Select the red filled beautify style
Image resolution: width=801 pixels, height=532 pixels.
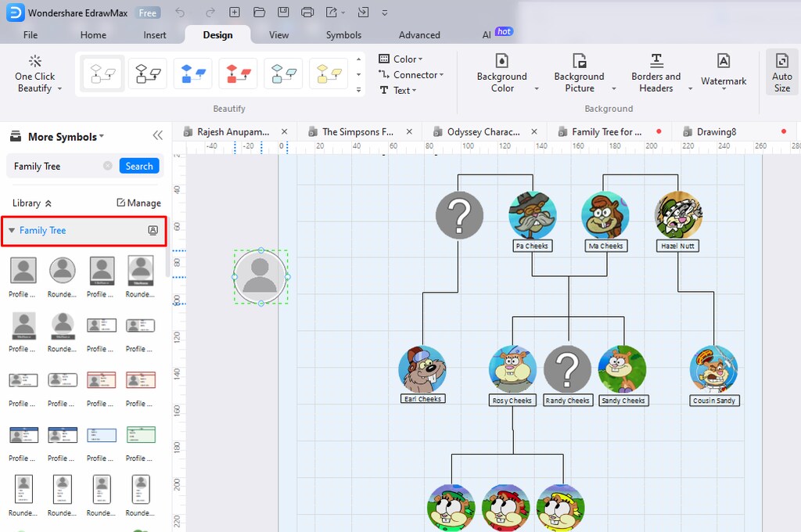click(239, 74)
